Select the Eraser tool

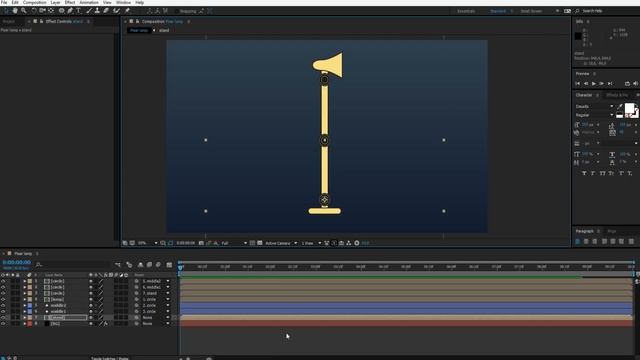[x=106, y=11]
